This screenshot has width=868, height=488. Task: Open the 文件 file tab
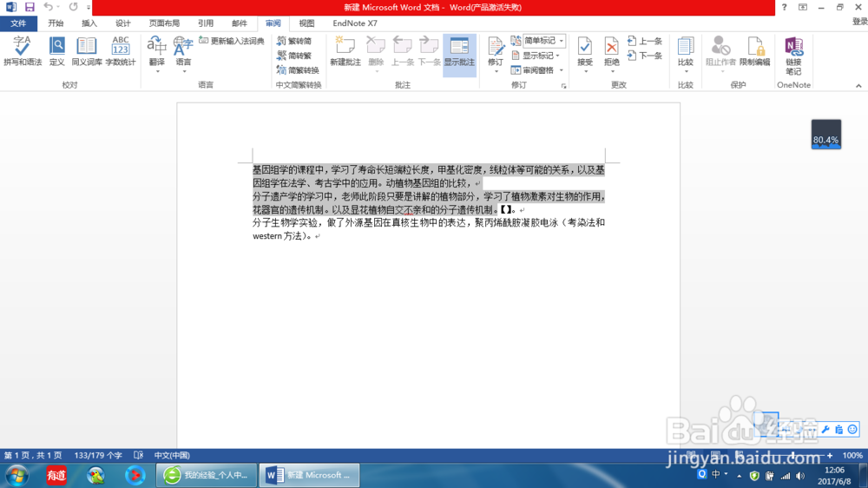(18, 23)
